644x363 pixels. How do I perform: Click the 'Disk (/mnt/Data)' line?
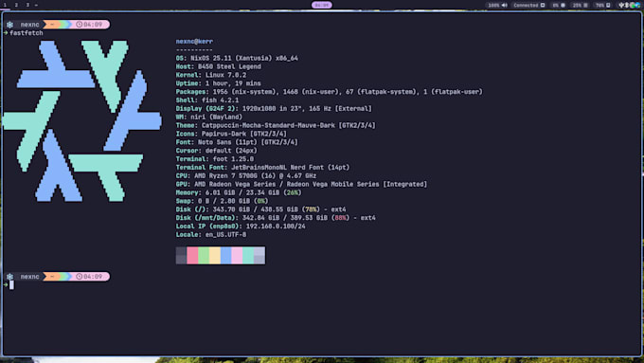coord(276,218)
